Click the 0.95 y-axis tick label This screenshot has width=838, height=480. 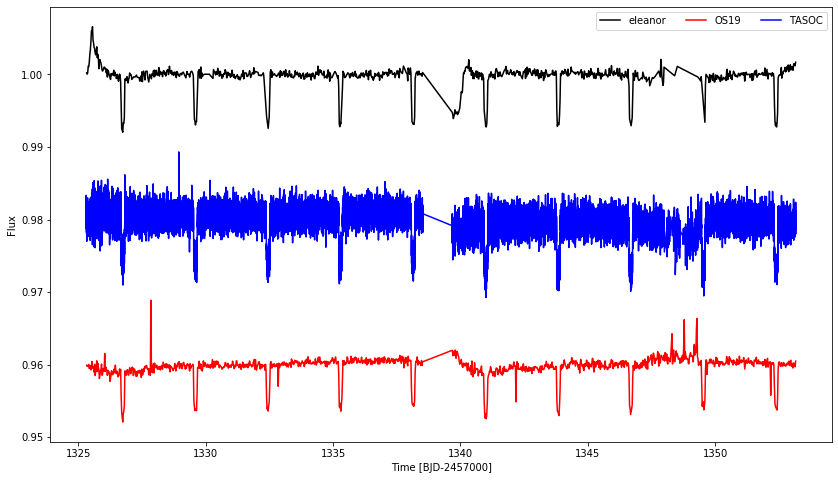[x=32, y=438]
